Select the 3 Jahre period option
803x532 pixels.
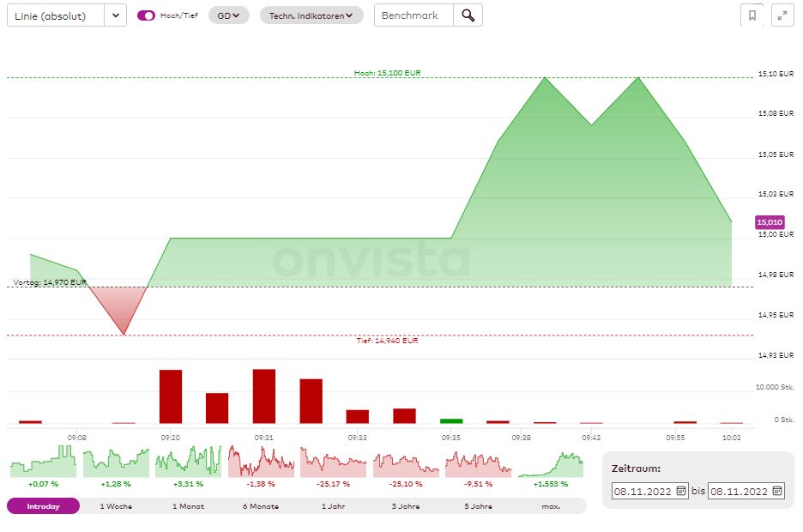click(x=405, y=506)
